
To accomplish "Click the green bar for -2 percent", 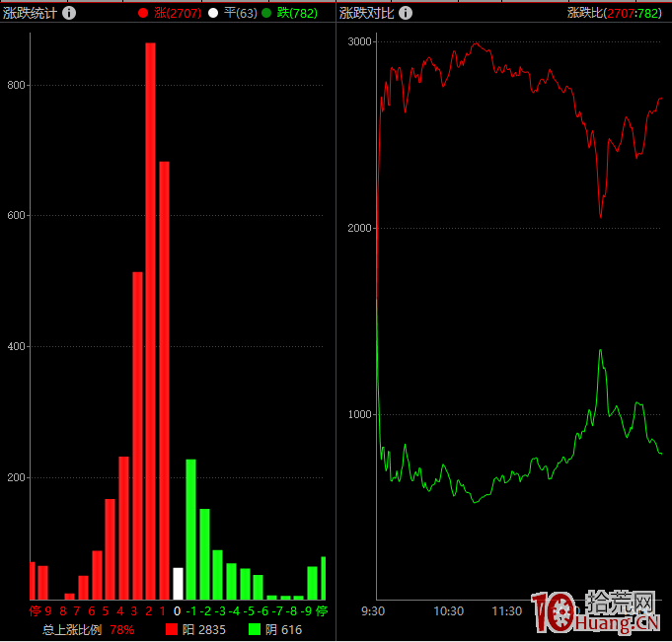I will [204, 554].
